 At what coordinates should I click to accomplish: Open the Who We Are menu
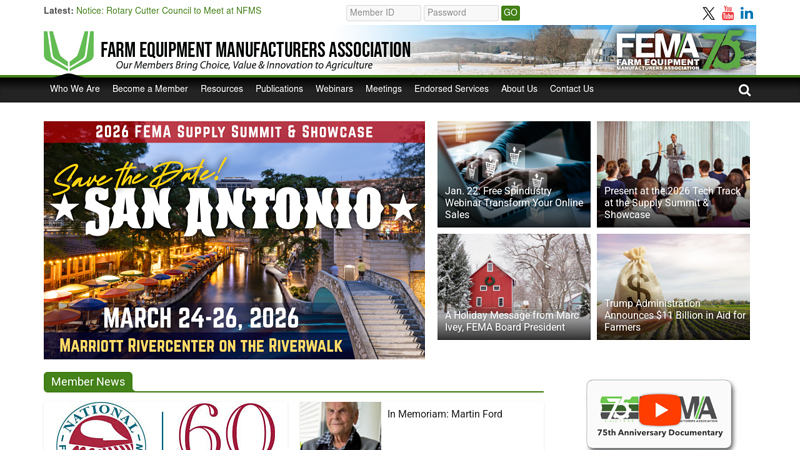[x=75, y=89]
